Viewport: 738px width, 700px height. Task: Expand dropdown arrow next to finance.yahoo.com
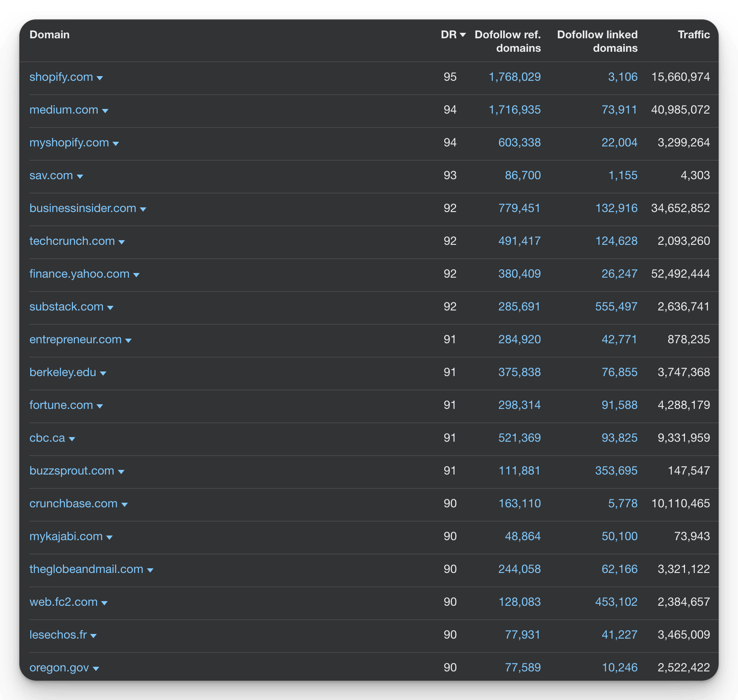coord(136,275)
